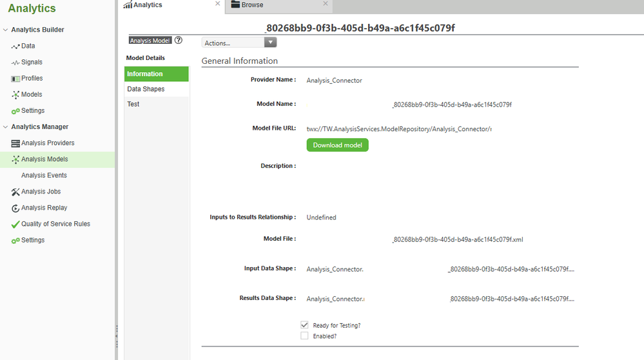This screenshot has height=360, width=644.
Task: Open Signals in the sidebar
Action: 32,62
